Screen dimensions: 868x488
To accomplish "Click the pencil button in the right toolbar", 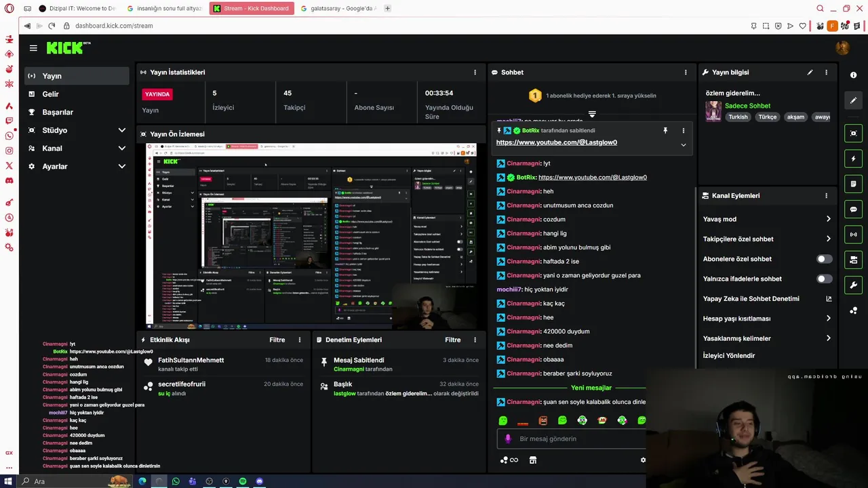I will tap(853, 100).
